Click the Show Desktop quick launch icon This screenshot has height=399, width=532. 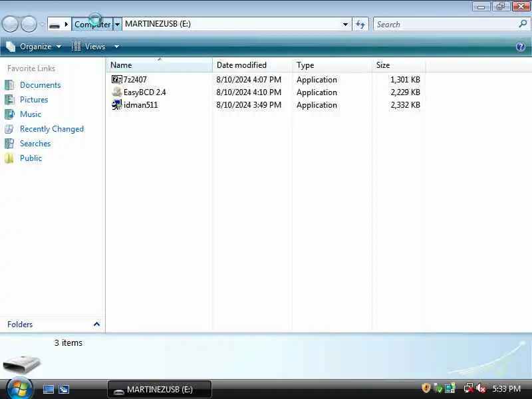tap(48, 389)
